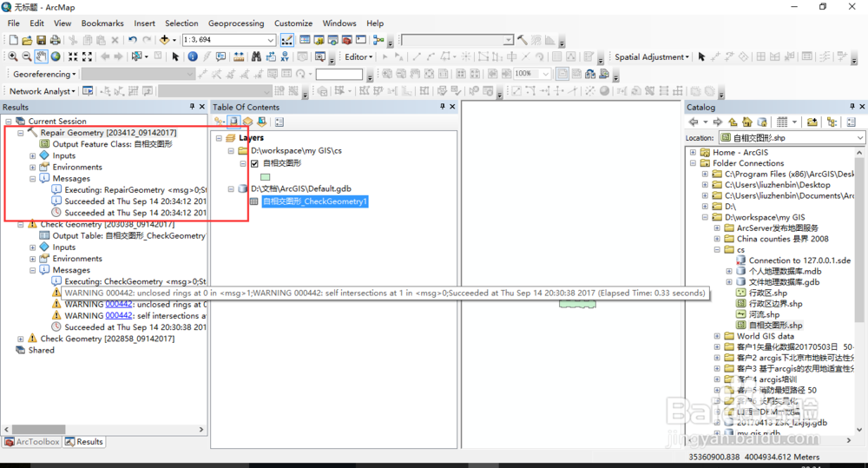Open the ArcToolbox window icon
The width and height of the screenshot is (868, 468).
pos(347,40)
